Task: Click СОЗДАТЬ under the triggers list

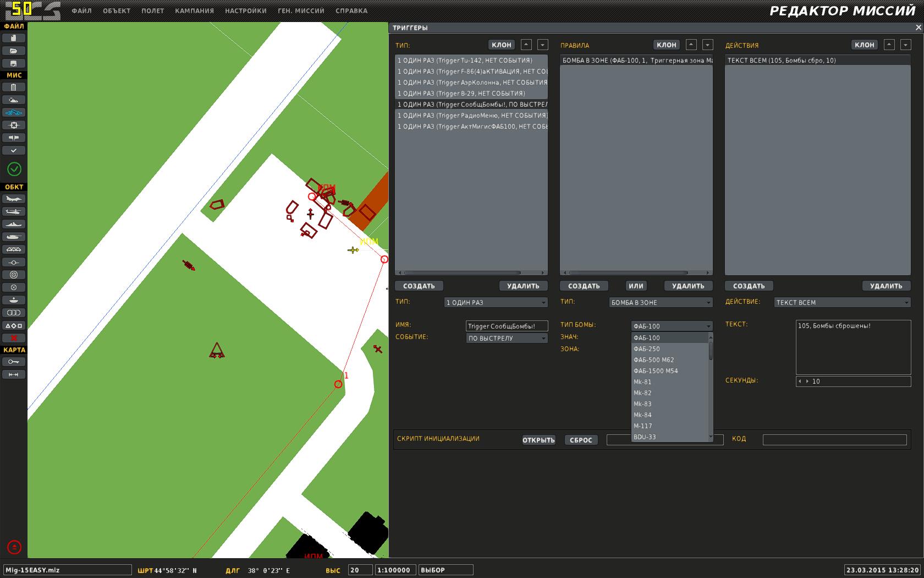Action: point(419,286)
